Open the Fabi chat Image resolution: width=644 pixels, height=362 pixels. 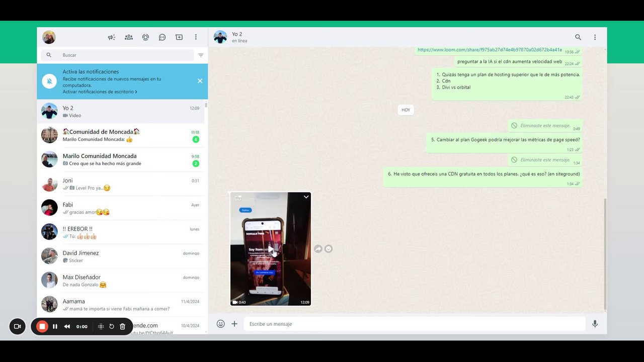tap(121, 208)
